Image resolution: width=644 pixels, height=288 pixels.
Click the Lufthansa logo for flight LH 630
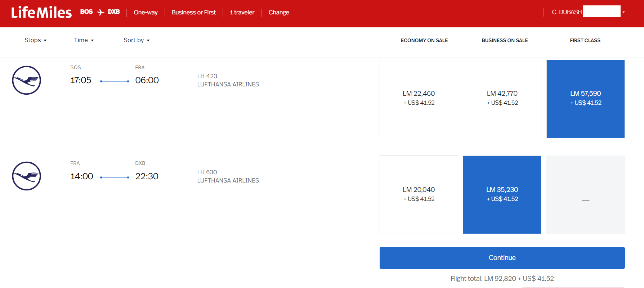(27, 176)
